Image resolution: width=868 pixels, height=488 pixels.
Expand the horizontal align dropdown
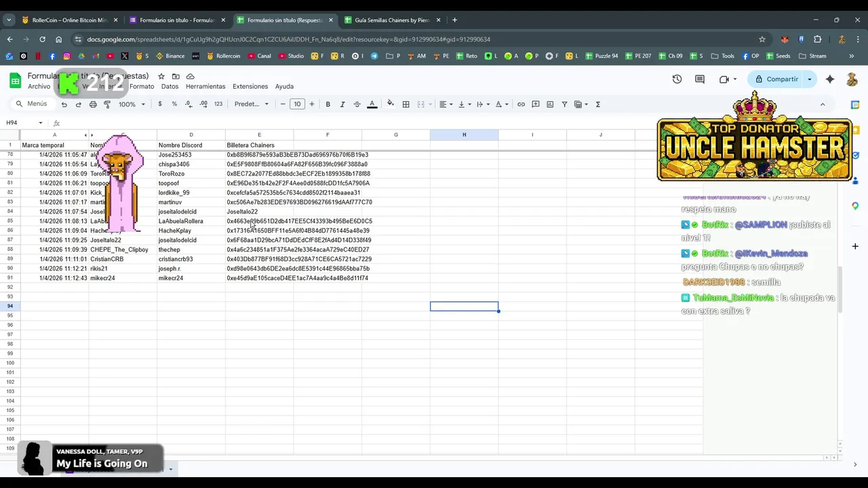pos(446,104)
